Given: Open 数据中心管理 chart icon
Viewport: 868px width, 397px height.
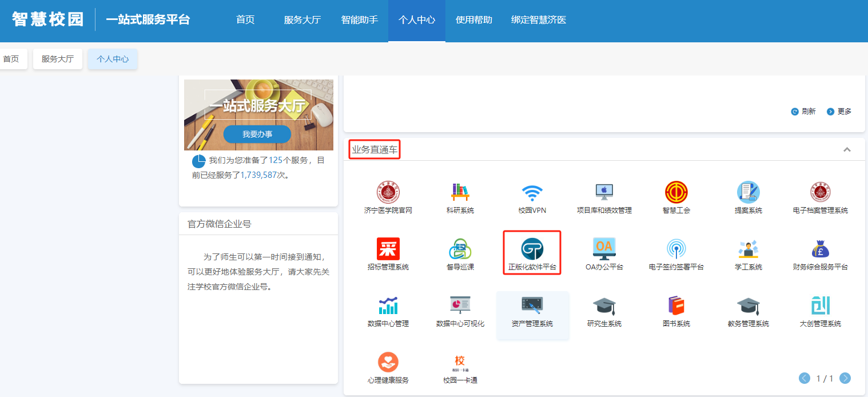Looking at the screenshot, I should point(388,305).
